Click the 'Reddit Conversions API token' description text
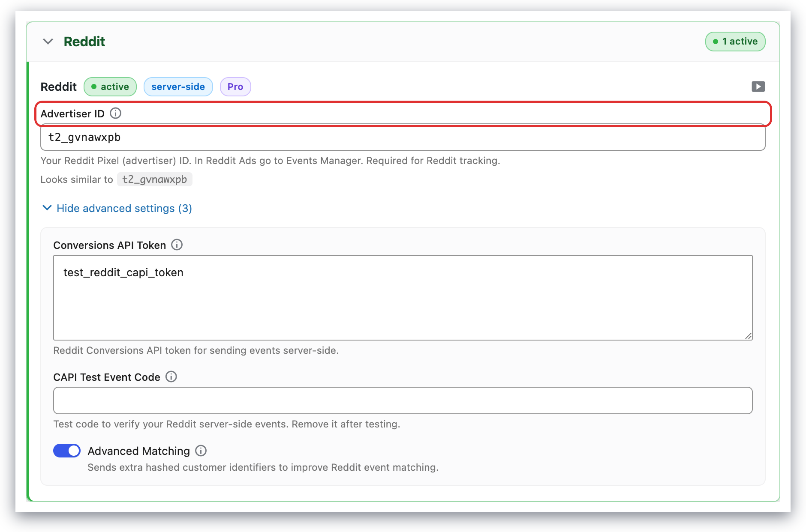Screen dimensions: 806x532 tap(196, 350)
